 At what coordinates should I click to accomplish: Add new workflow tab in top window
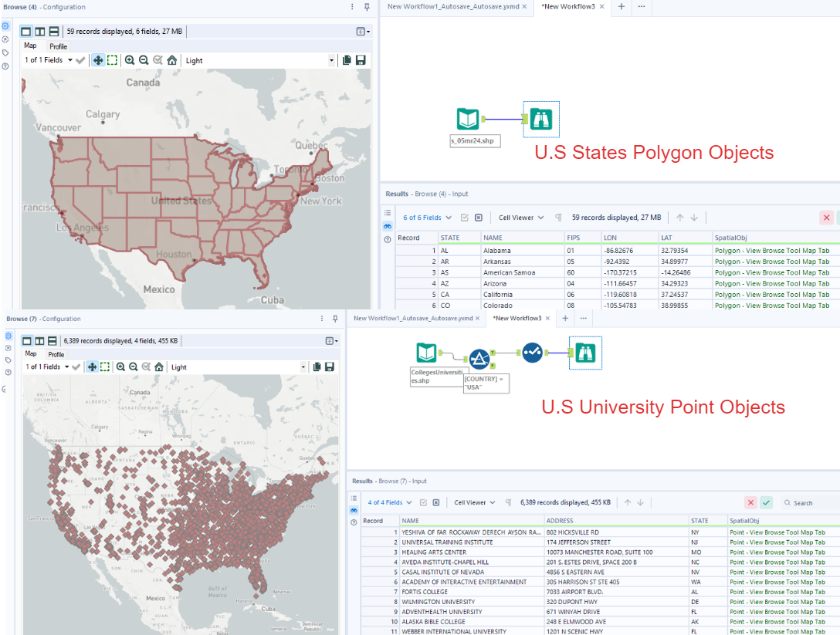pyautogui.click(x=621, y=6)
